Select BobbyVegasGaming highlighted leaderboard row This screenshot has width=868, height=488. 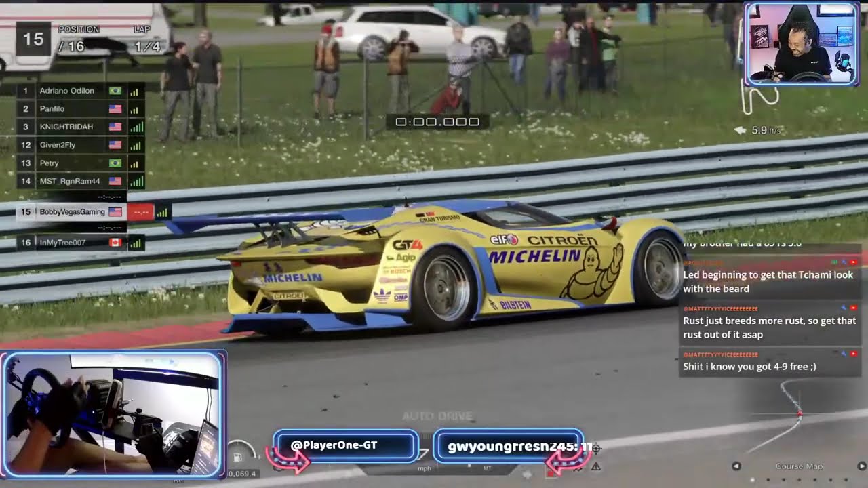point(94,212)
